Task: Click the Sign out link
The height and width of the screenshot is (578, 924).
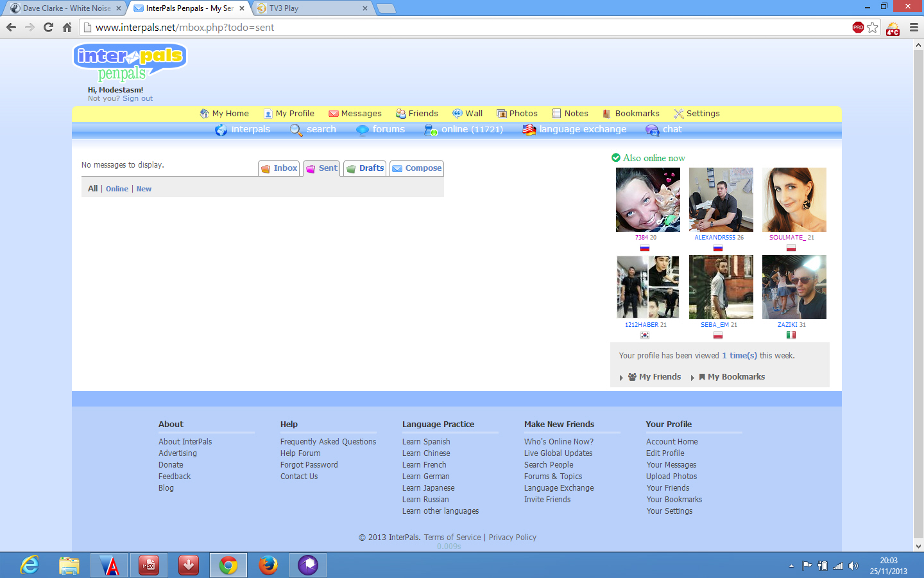Action: pyautogui.click(x=137, y=99)
